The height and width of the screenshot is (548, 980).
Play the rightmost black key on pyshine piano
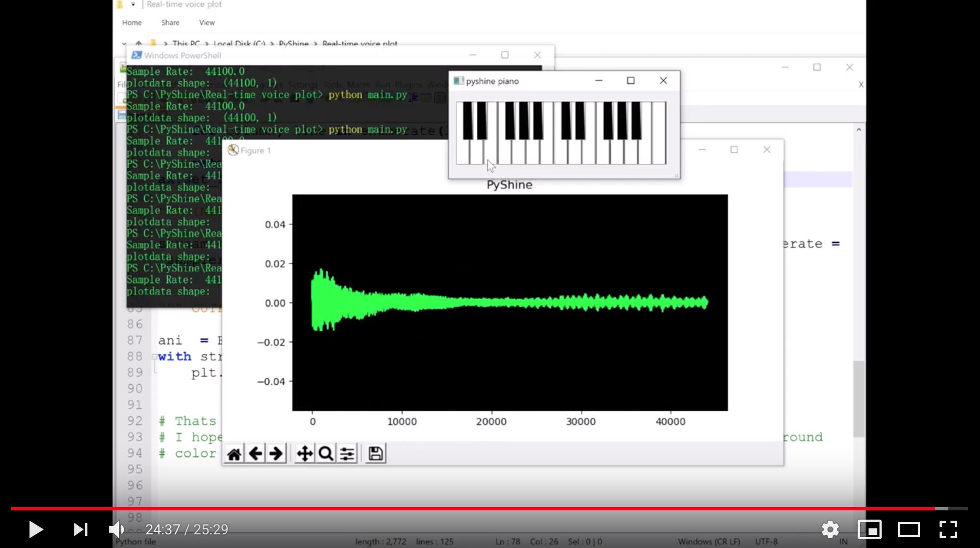point(636,120)
